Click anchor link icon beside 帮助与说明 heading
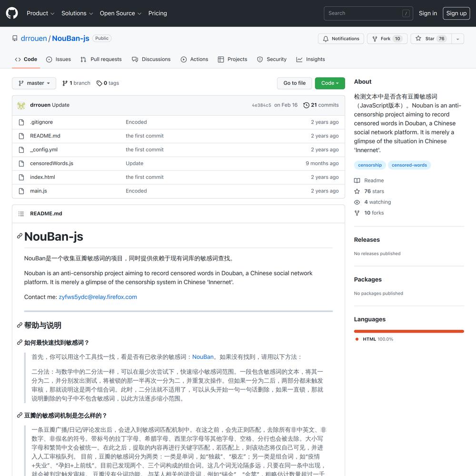This screenshot has width=476, height=476. 20,326
